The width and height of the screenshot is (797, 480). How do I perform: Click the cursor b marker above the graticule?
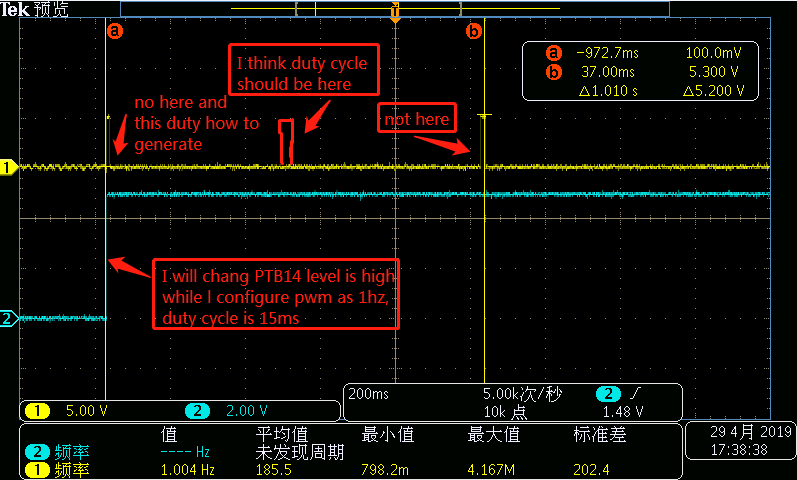[474, 32]
